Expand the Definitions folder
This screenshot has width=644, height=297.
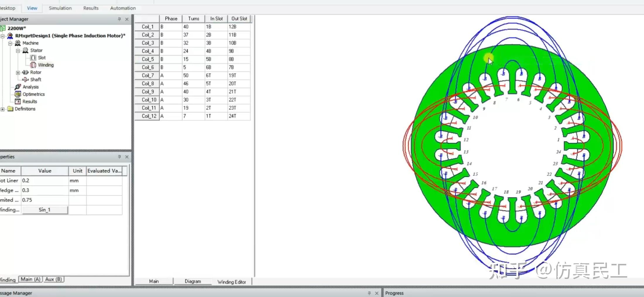[3, 109]
